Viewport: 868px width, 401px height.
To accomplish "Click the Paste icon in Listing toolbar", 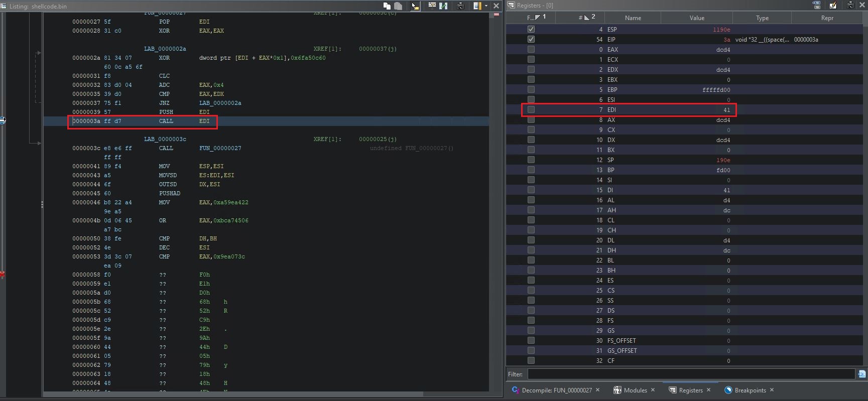I will [x=398, y=6].
